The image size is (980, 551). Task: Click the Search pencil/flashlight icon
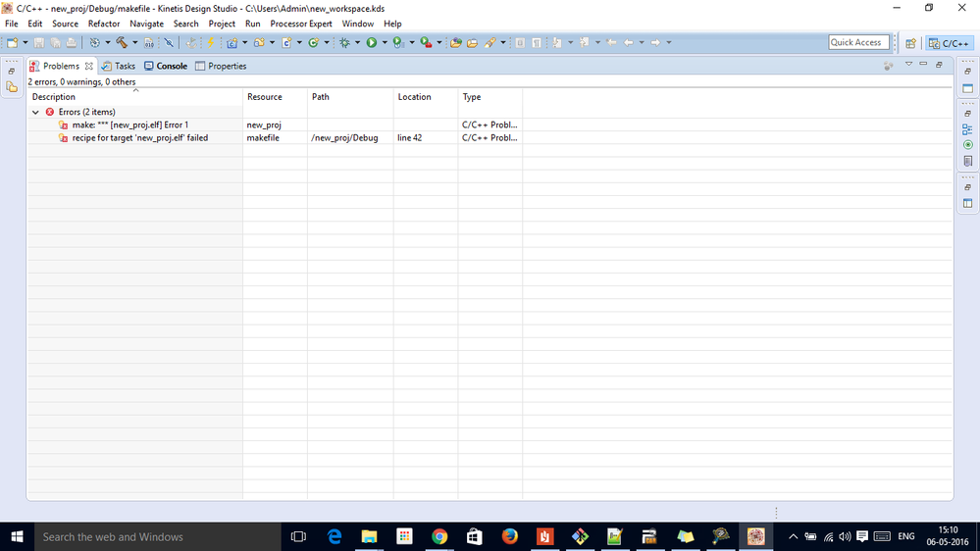pos(490,42)
